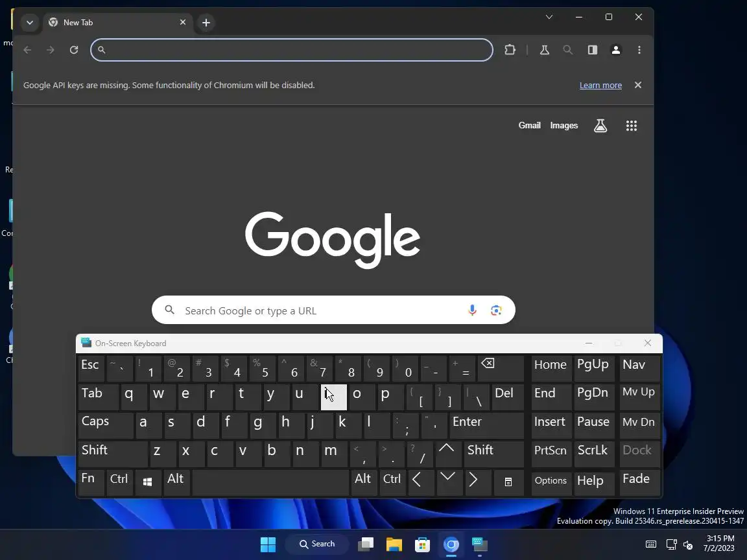
Task: Expand the tab search dropdown
Action: [30, 23]
